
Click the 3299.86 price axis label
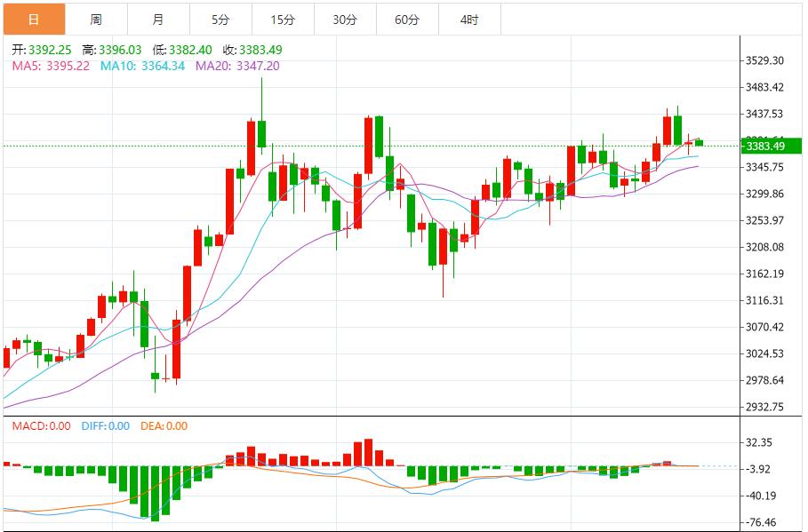764,195
